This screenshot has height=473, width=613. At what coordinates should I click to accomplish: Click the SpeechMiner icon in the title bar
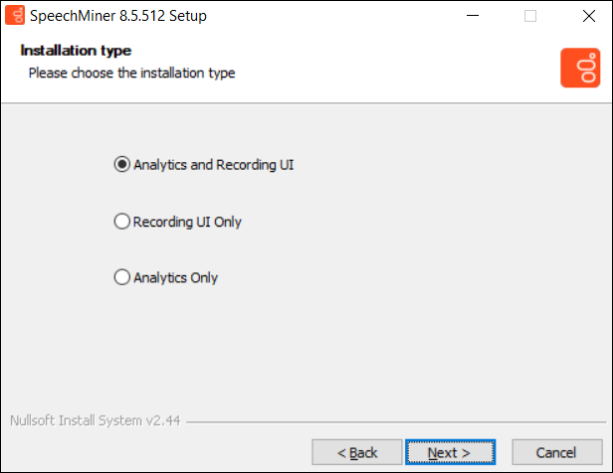pyautogui.click(x=15, y=15)
